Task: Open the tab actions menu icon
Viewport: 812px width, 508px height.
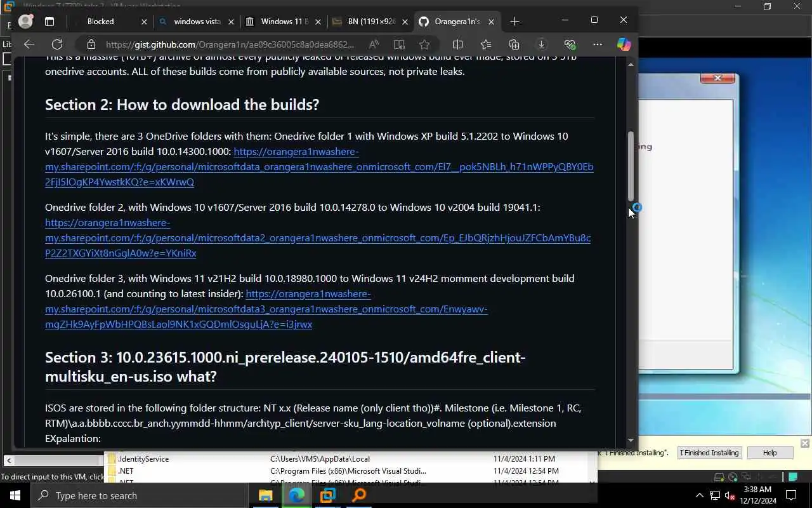Action: [x=49, y=22]
